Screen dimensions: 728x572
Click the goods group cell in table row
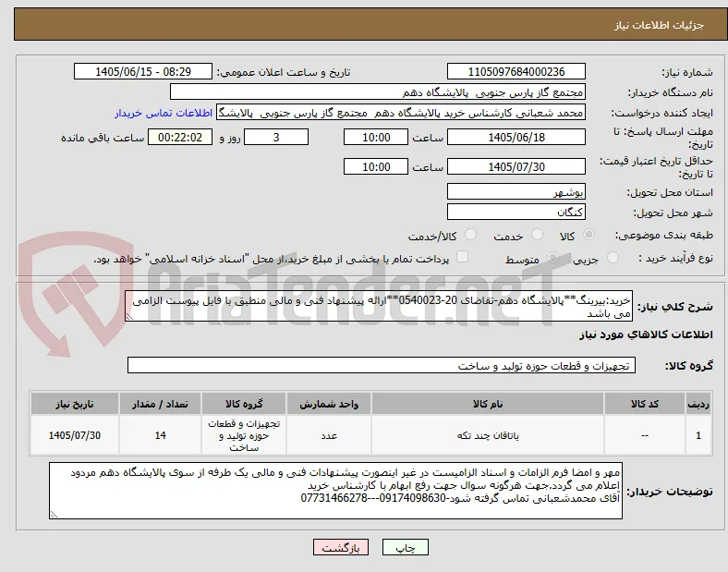[x=244, y=435]
